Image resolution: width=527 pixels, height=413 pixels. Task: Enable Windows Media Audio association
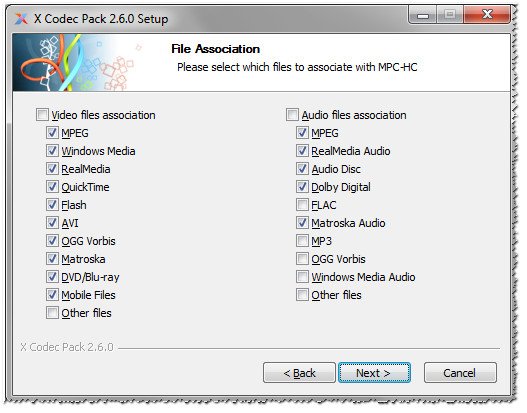pos(302,277)
